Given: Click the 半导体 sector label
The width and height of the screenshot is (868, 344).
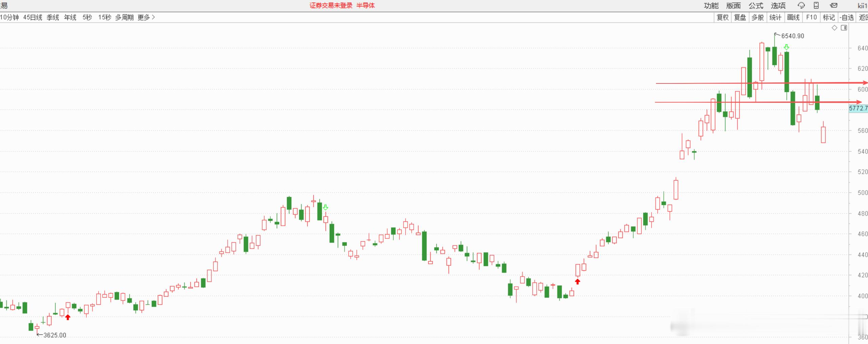Looking at the screenshot, I should 366,5.
